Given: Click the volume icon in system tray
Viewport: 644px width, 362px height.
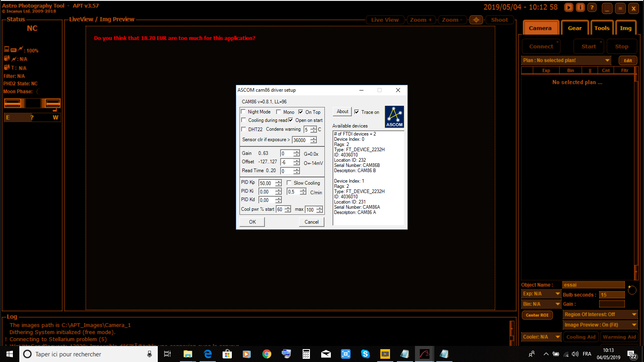Looking at the screenshot, I should click(x=575, y=354).
